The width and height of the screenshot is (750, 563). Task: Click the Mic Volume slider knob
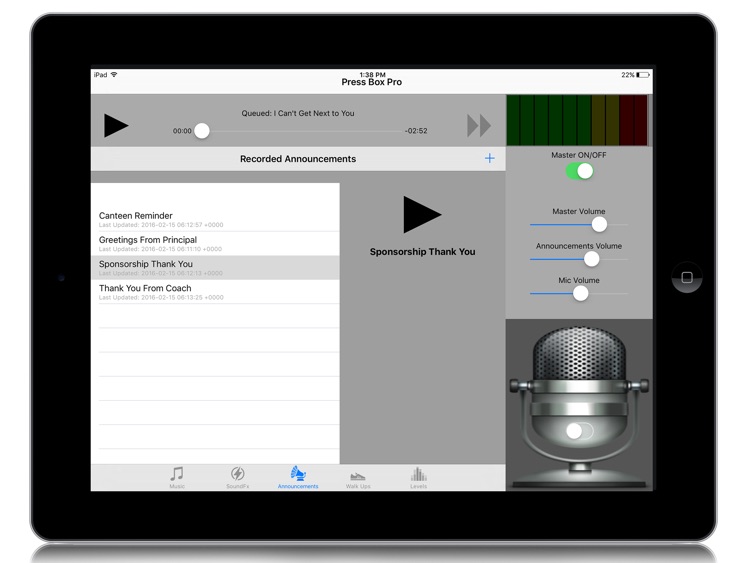[x=580, y=293]
